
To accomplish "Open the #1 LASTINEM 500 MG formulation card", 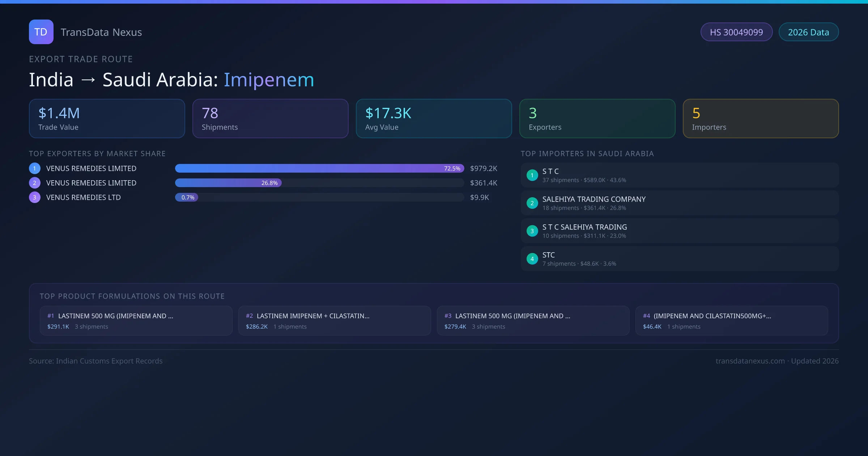I will pos(136,321).
